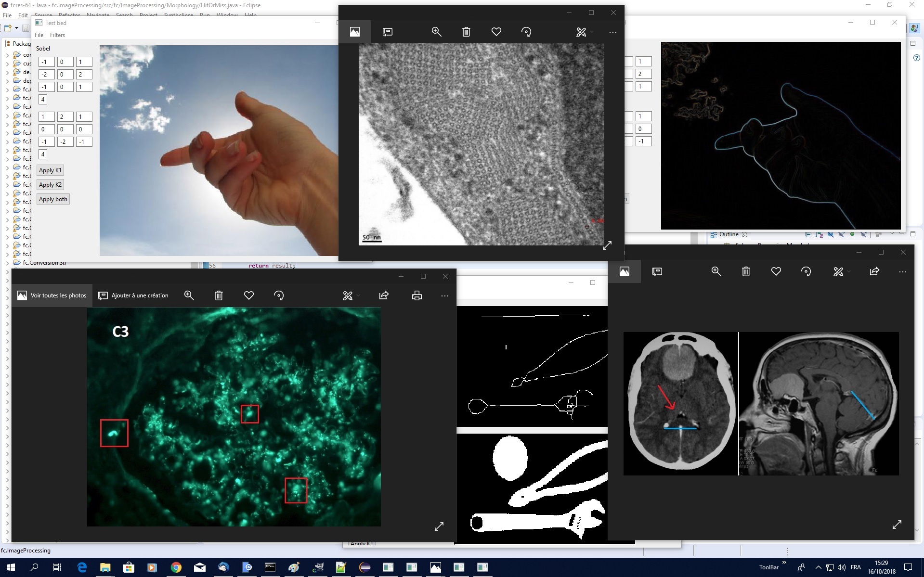924x577 pixels.
Task: Click Ajouter à une création
Action: [x=133, y=295]
